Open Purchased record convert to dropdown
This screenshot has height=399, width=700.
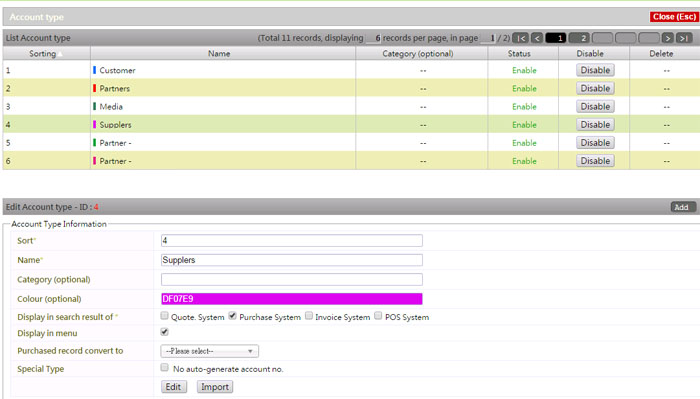(209, 351)
